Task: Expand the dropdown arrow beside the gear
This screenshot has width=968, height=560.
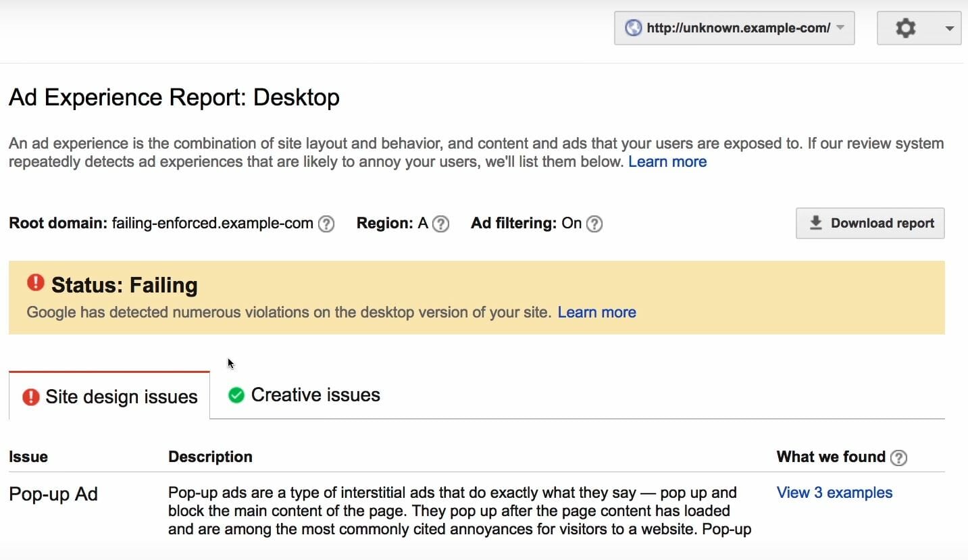Action: pos(949,28)
